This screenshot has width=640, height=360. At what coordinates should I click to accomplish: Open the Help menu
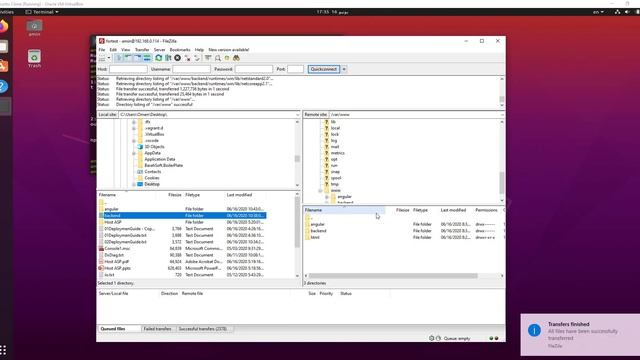[x=199, y=50]
